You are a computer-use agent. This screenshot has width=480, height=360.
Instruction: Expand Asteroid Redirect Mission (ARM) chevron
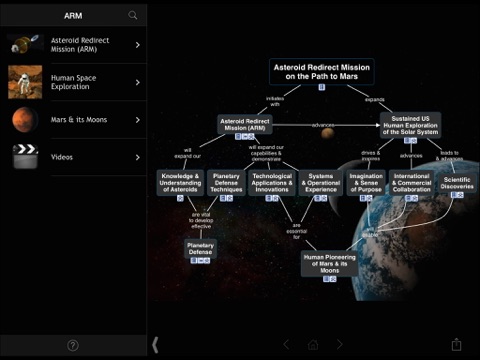point(138,45)
